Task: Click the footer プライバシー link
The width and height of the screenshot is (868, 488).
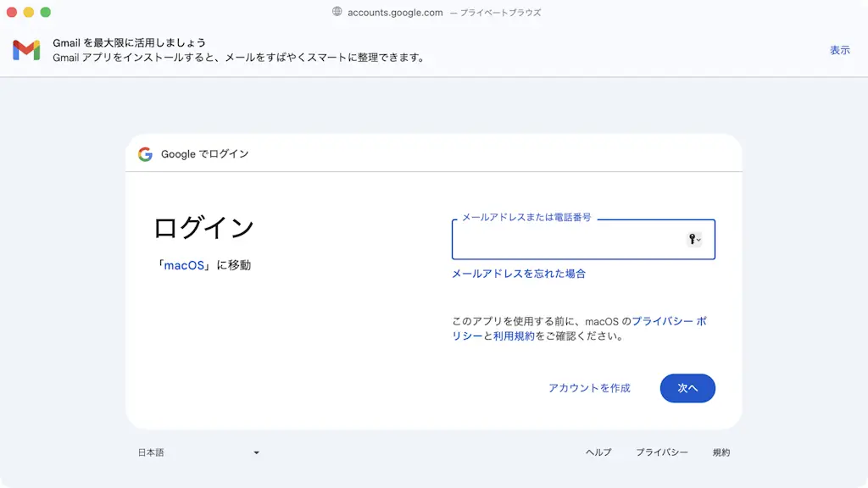Action: 662,452
